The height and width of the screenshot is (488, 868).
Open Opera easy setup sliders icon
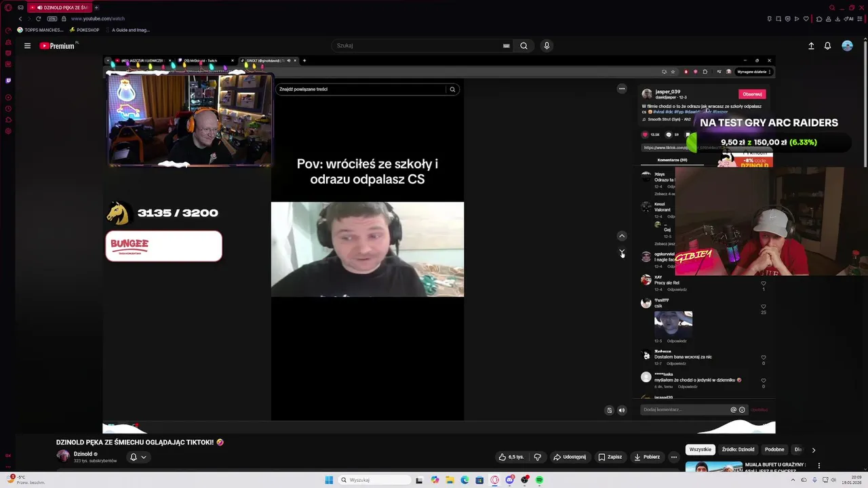(x=860, y=19)
